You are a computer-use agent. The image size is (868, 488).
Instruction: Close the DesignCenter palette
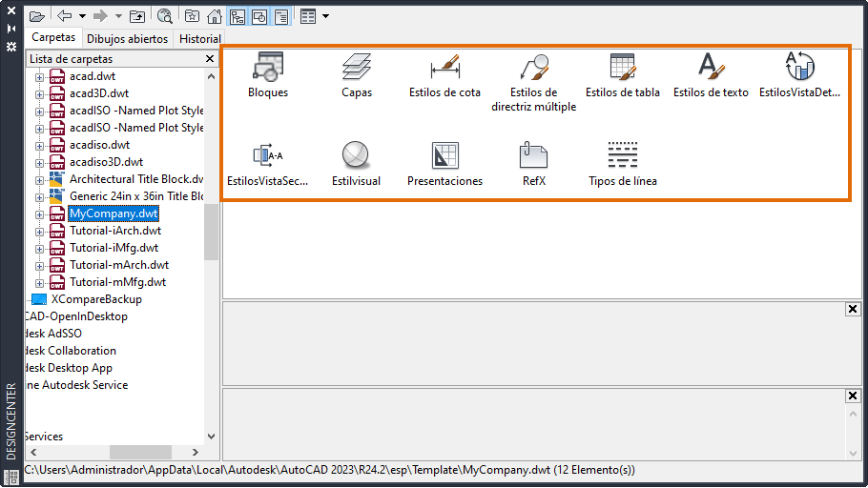tap(11, 10)
